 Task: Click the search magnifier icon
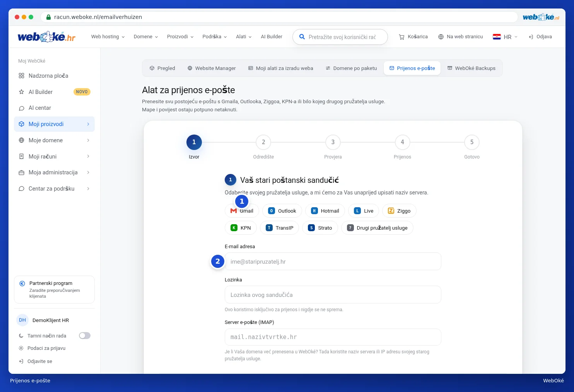click(x=302, y=37)
